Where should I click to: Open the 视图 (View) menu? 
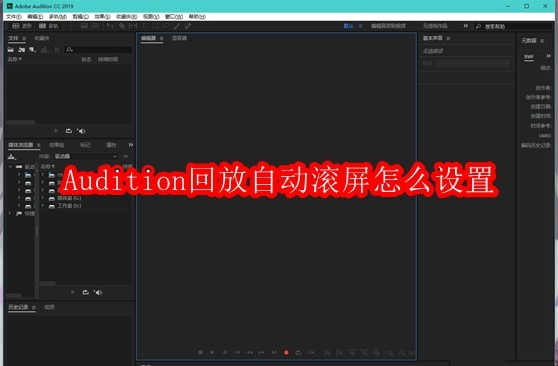pyautogui.click(x=151, y=16)
